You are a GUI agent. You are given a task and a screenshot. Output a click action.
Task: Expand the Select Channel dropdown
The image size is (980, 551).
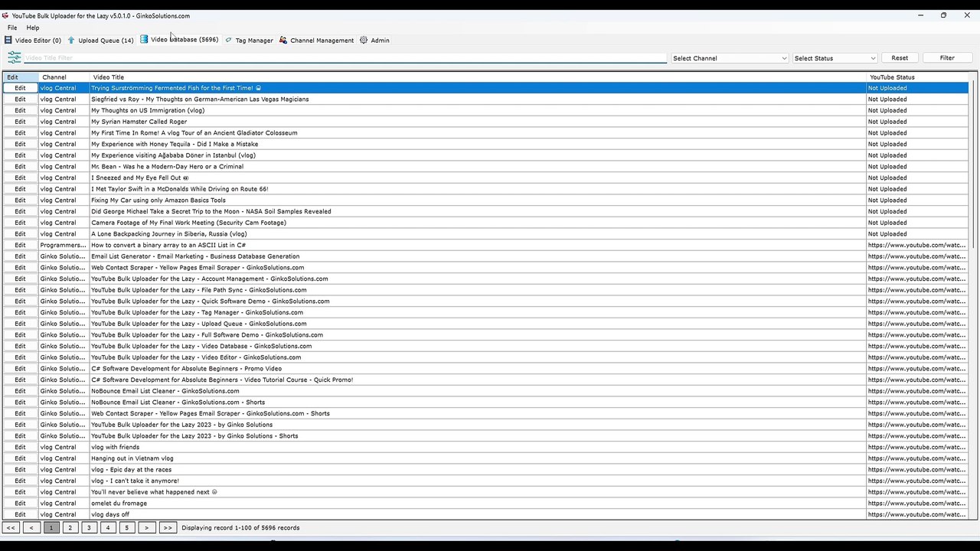[730, 58]
